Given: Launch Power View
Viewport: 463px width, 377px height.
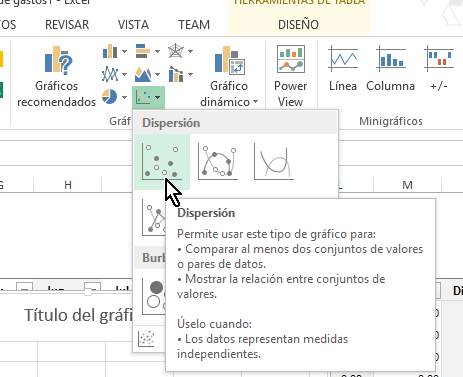Looking at the screenshot, I should 291,76.
